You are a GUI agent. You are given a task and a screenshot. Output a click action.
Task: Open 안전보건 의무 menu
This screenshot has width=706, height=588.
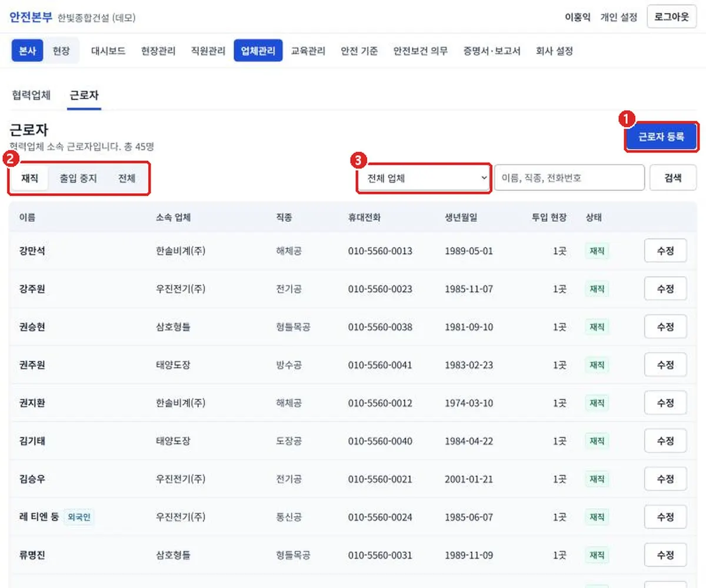tap(421, 51)
